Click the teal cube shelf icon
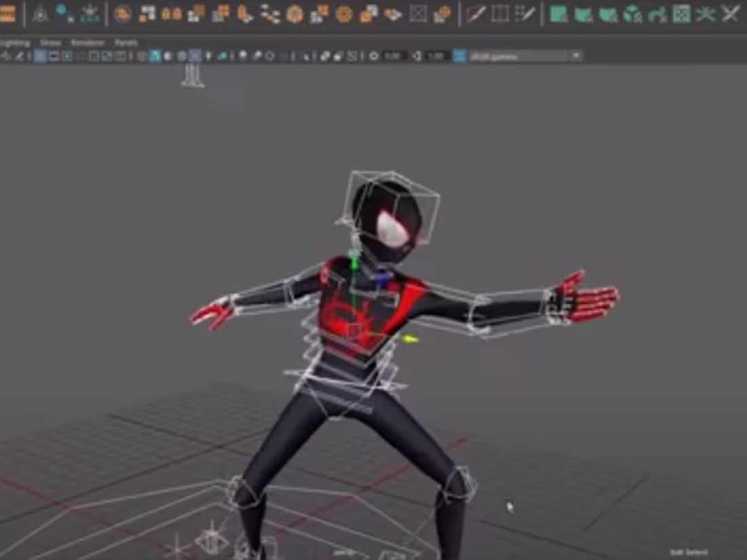The width and height of the screenshot is (747, 560). pyautogui.click(x=632, y=14)
